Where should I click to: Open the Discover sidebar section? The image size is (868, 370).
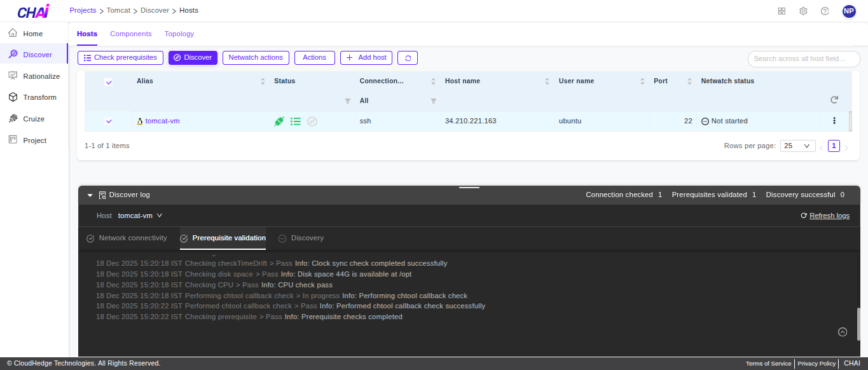pyautogui.click(x=34, y=55)
